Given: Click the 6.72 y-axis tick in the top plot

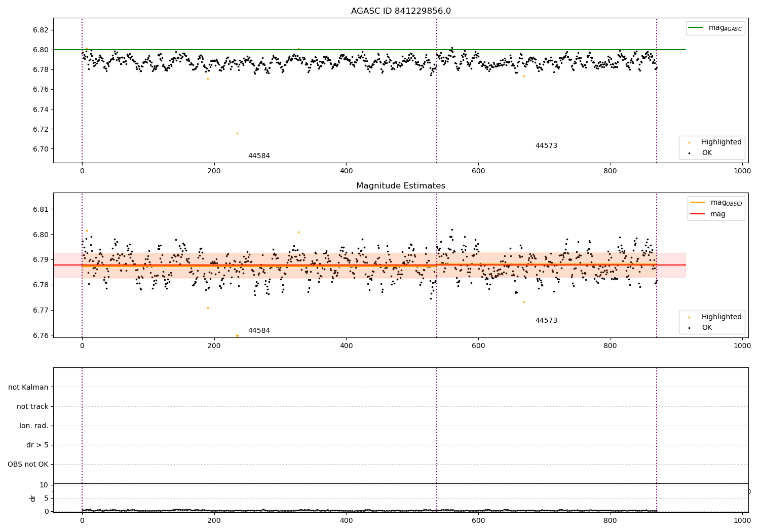Looking at the screenshot, I should [x=40, y=130].
